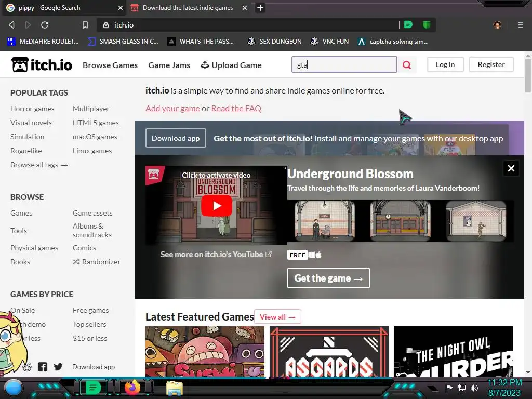Open the MEDIAFIRE ROULET... bookmark
The width and height of the screenshot is (532, 399).
(x=43, y=42)
